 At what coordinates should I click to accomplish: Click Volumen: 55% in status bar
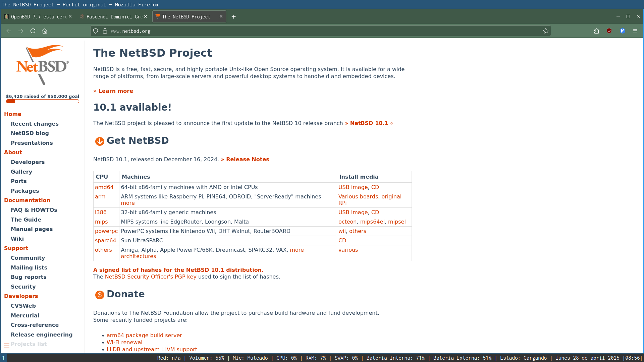pyautogui.click(x=207, y=358)
